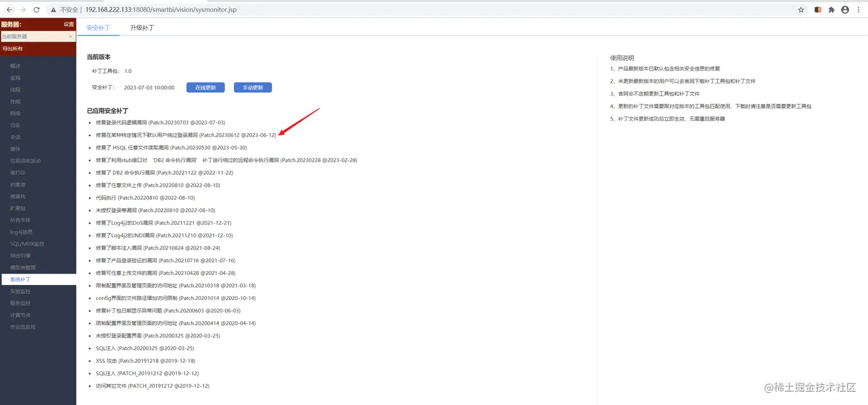Switch to the 升级补丁 tab

(x=142, y=28)
